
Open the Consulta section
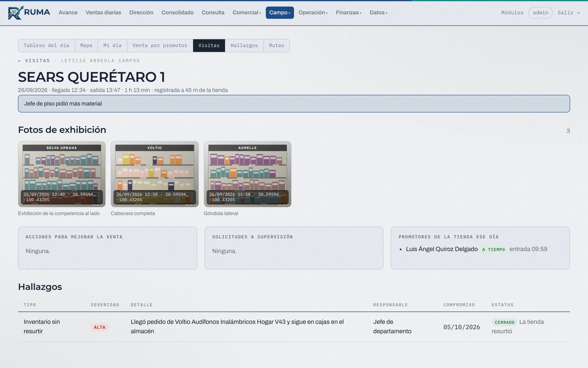coord(213,13)
